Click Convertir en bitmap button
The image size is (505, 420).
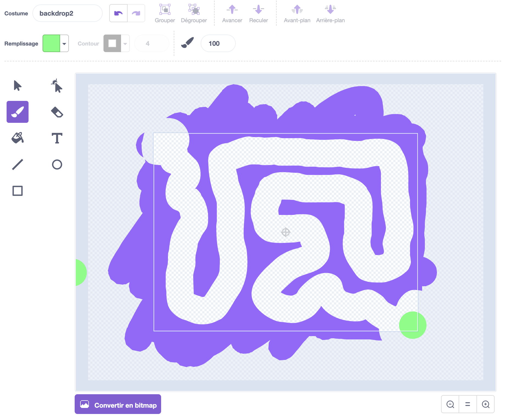[x=118, y=404]
